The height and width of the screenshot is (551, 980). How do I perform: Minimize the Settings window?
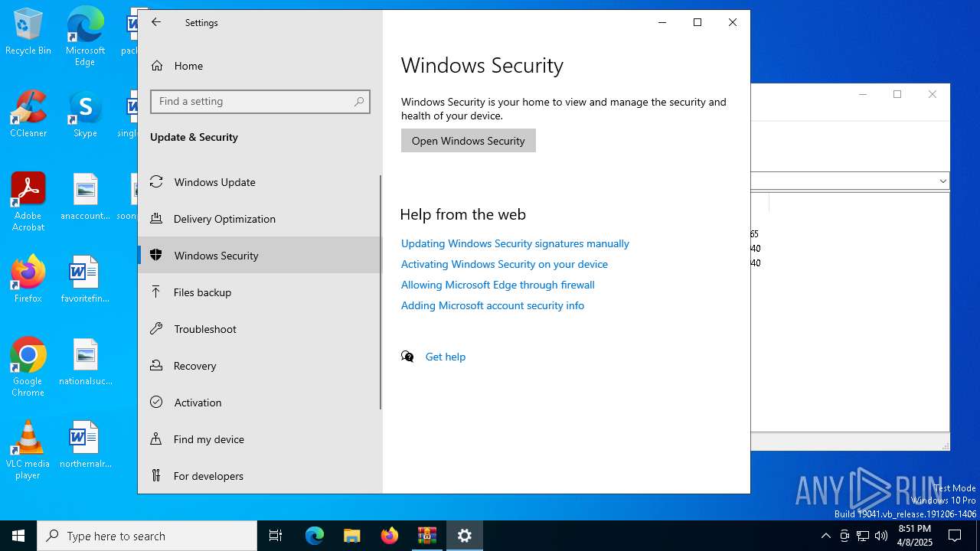tap(662, 22)
